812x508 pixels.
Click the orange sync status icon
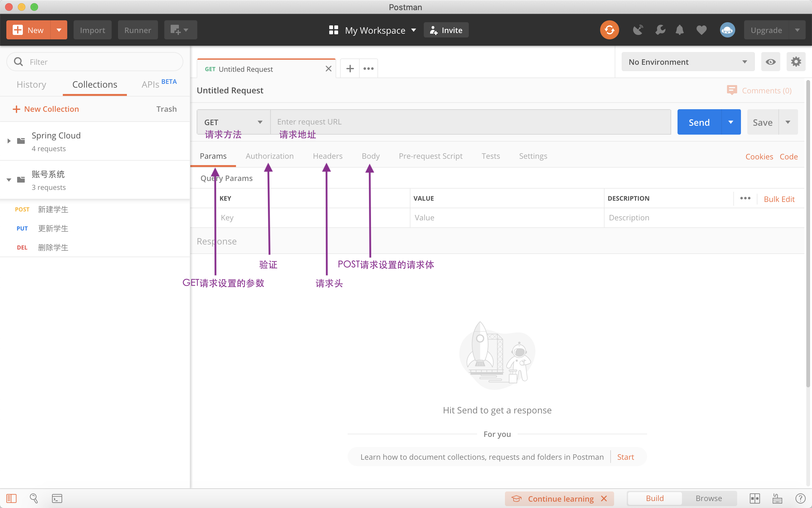tap(609, 30)
